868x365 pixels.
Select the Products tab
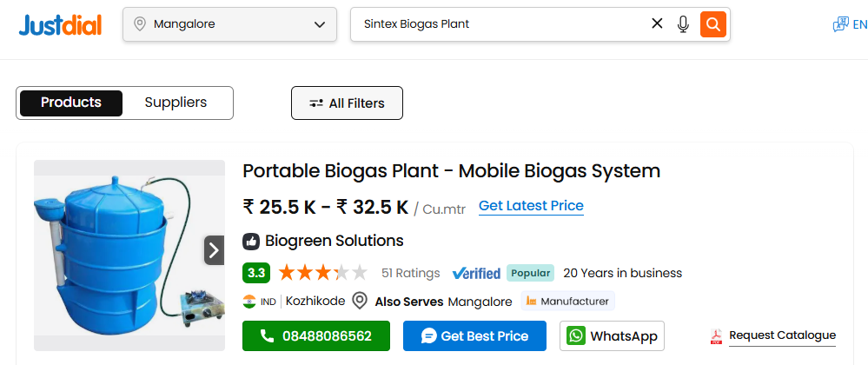[x=71, y=103]
